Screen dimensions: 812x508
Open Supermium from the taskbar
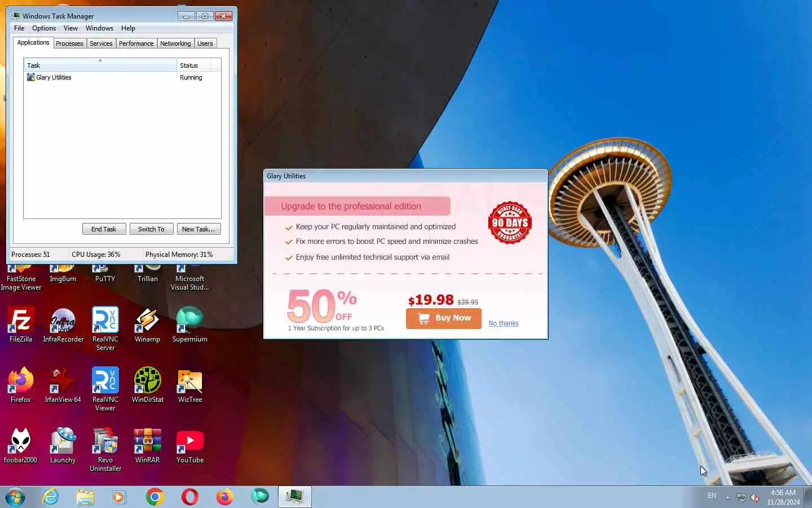260,497
